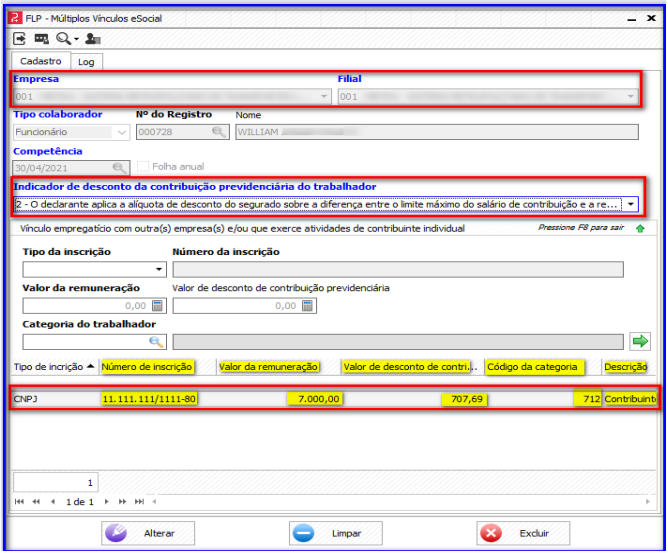Click the exit door toolbar icon

point(19,39)
